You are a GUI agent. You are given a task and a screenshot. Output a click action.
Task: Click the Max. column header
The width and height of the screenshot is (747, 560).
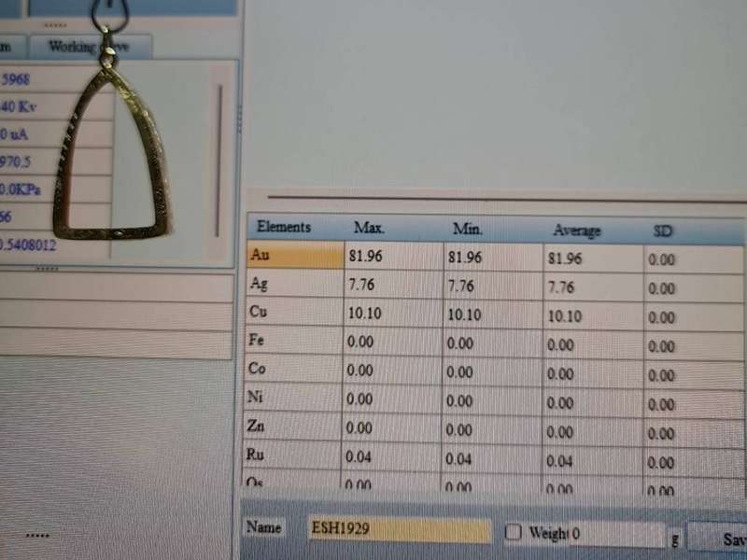tap(369, 228)
